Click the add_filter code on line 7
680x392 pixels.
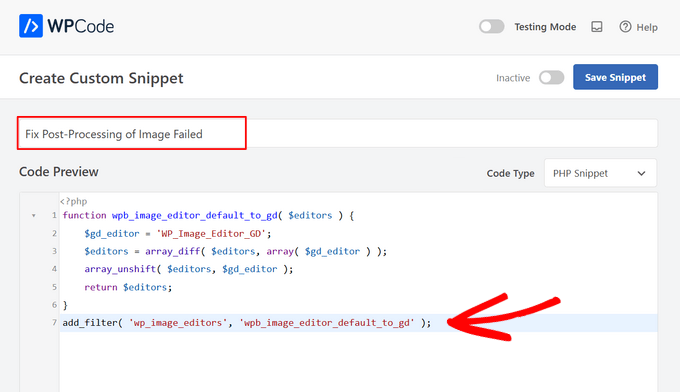(247, 323)
